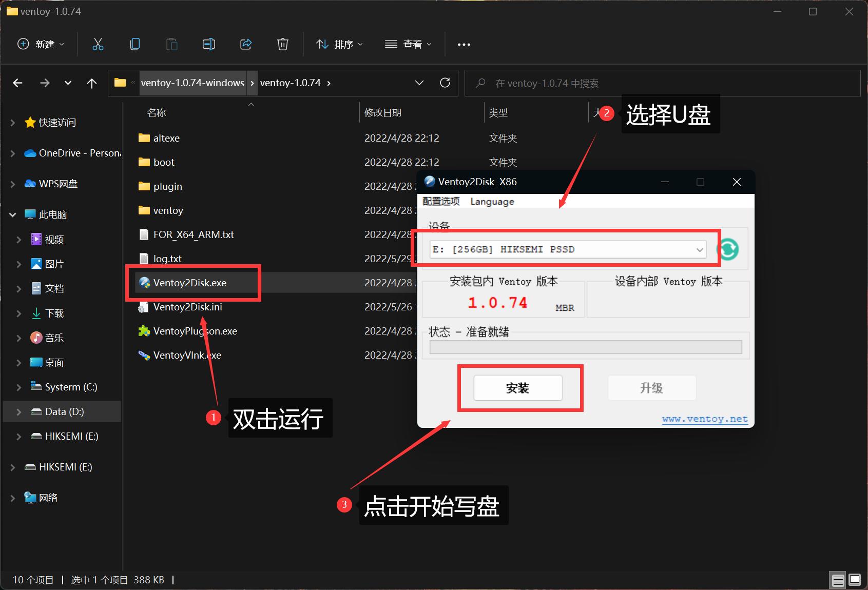Delete the selected item via trash icon

click(283, 44)
